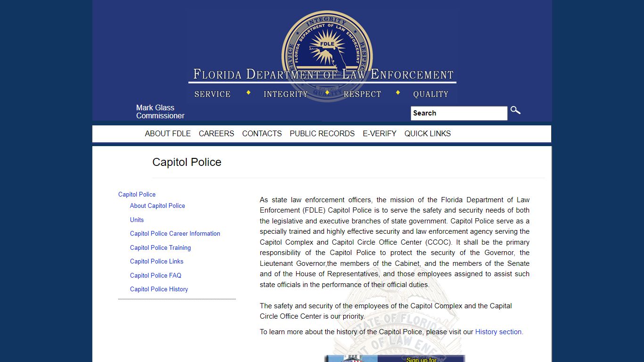Open Capitol Police Training link
644x362 pixels.
160,247
